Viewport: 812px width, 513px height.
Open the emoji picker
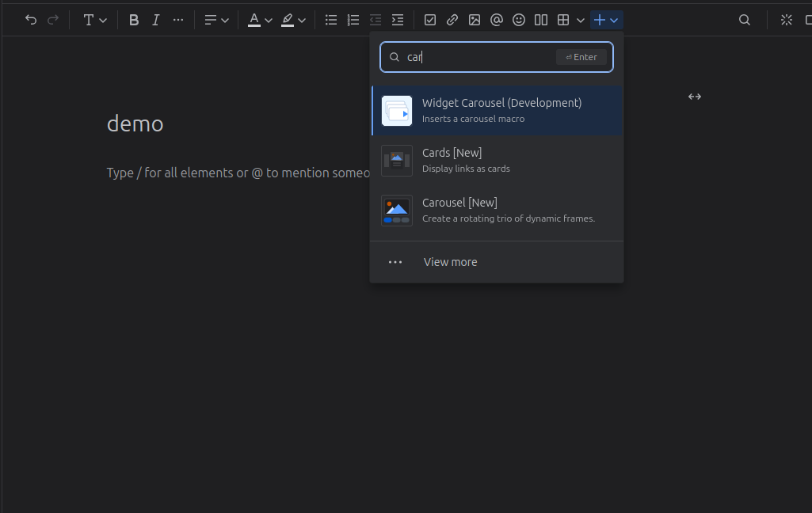click(519, 21)
